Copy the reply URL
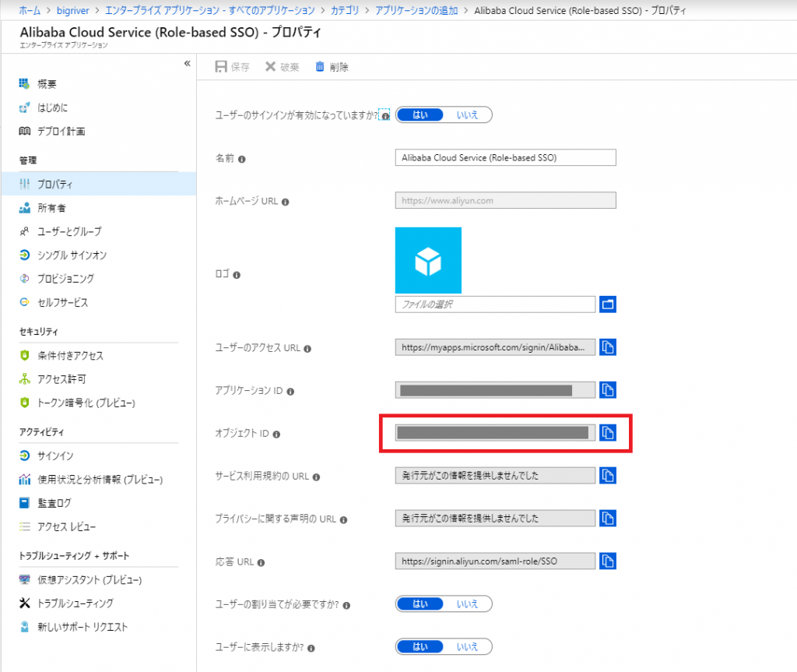The image size is (797, 672). [x=608, y=561]
